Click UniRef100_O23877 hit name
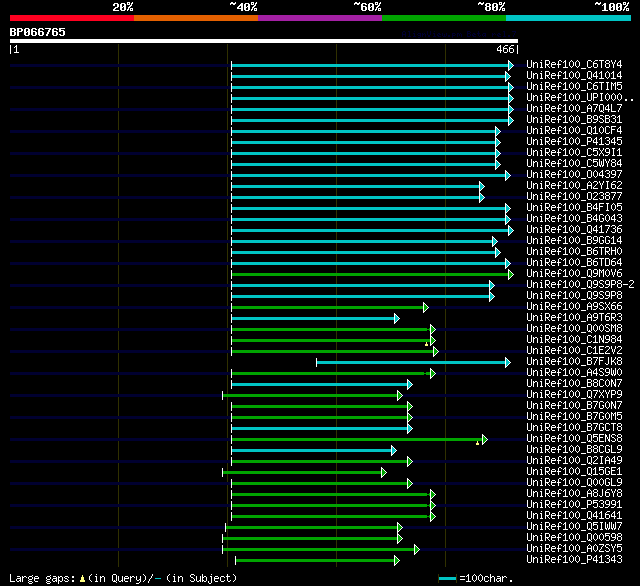The width and height of the screenshot is (640, 586). pos(574,197)
